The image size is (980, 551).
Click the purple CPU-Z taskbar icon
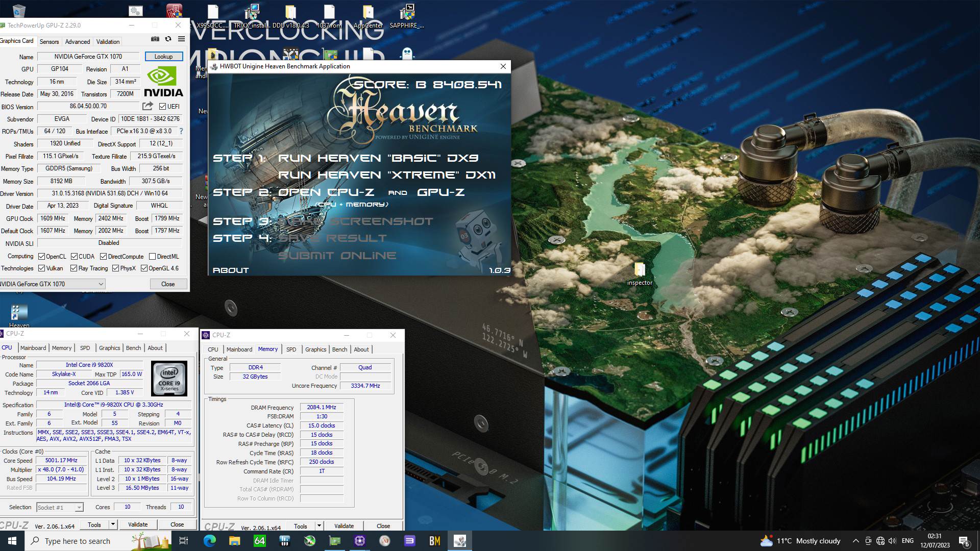point(360,541)
